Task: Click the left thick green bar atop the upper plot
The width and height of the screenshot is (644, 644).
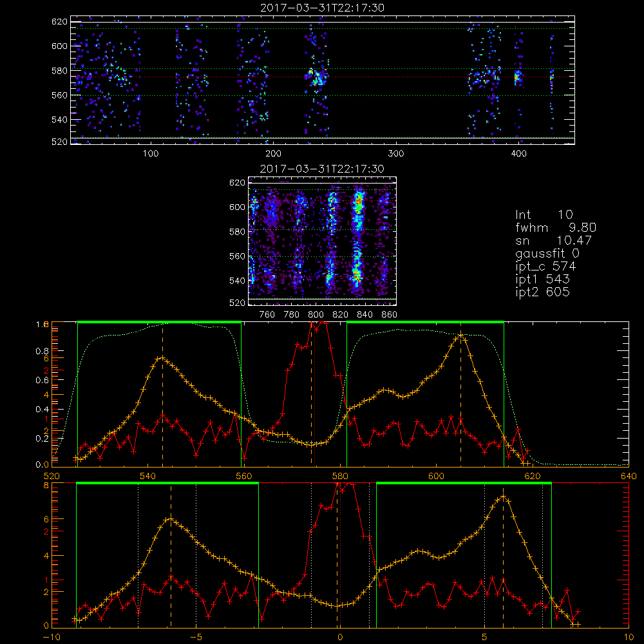Action: [x=159, y=322]
